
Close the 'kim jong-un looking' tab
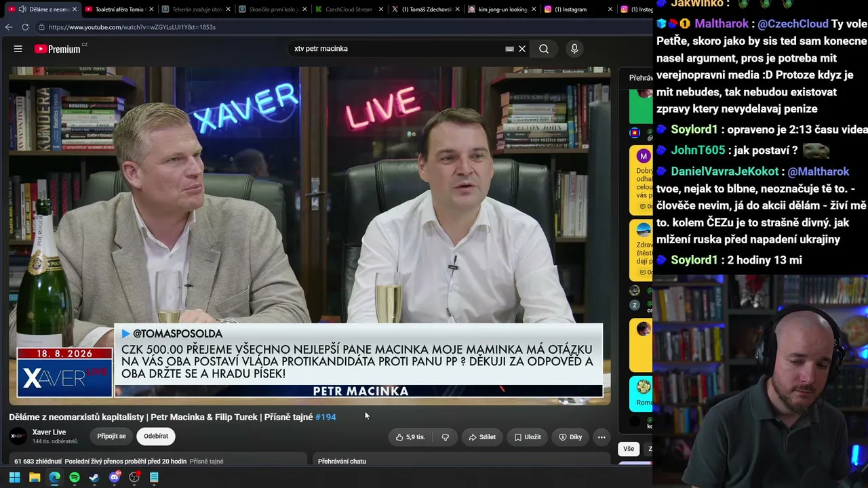point(533,9)
